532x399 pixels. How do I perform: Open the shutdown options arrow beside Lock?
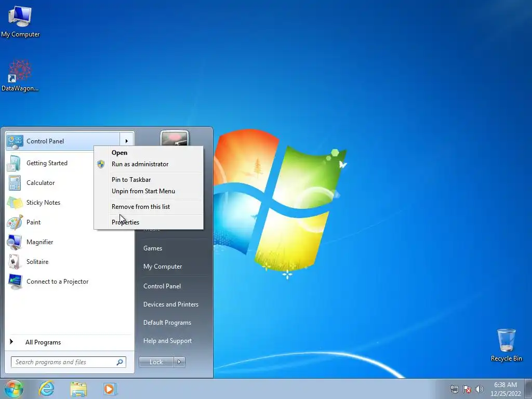179,362
